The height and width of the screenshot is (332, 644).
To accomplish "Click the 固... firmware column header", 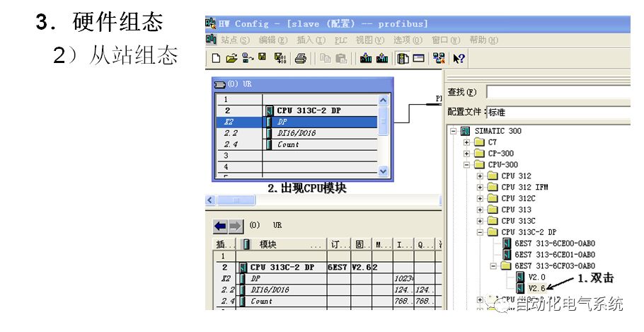I will point(362,244).
